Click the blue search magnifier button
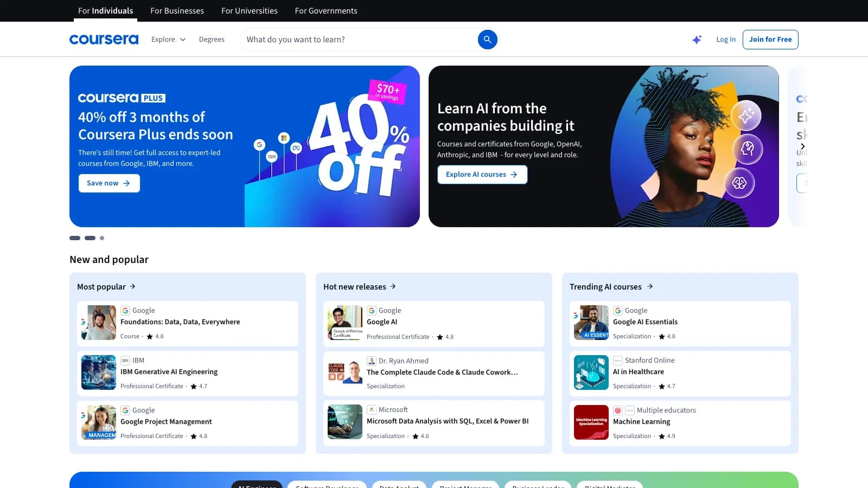 pyautogui.click(x=487, y=40)
